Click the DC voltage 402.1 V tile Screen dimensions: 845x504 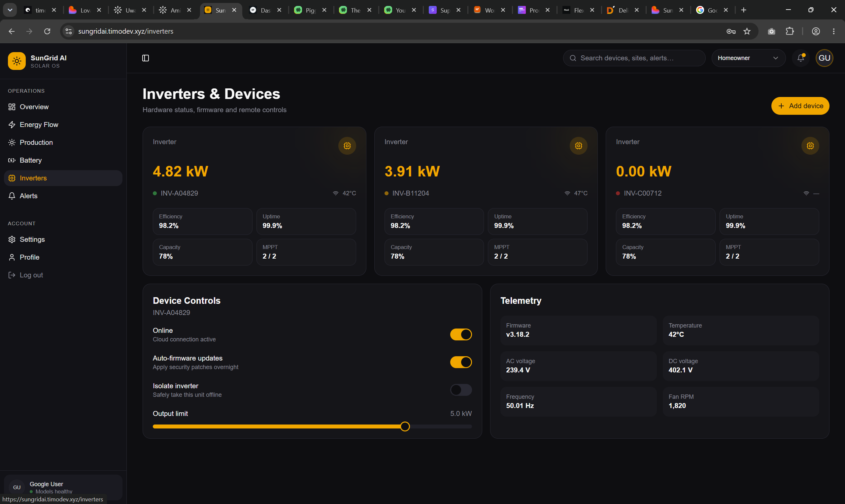(x=741, y=366)
